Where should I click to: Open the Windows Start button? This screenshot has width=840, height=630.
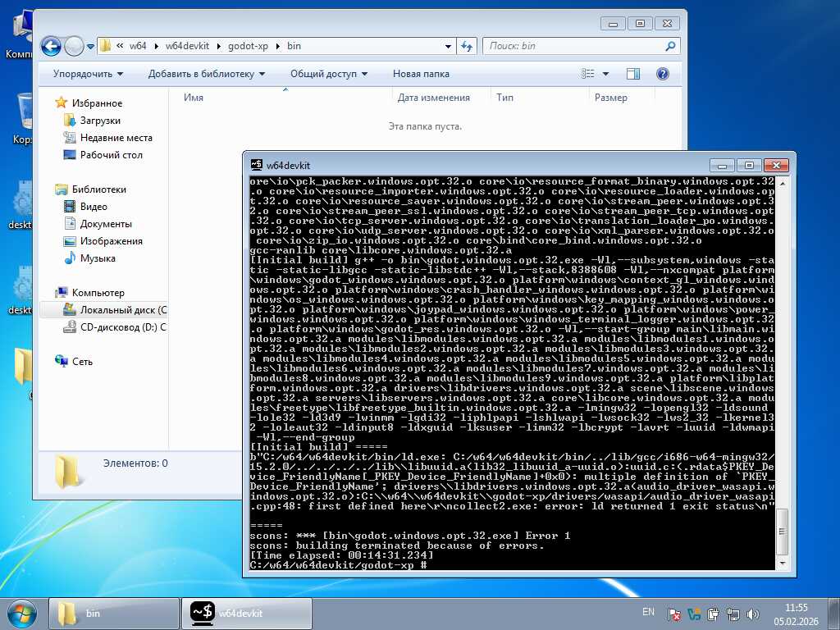(21, 614)
